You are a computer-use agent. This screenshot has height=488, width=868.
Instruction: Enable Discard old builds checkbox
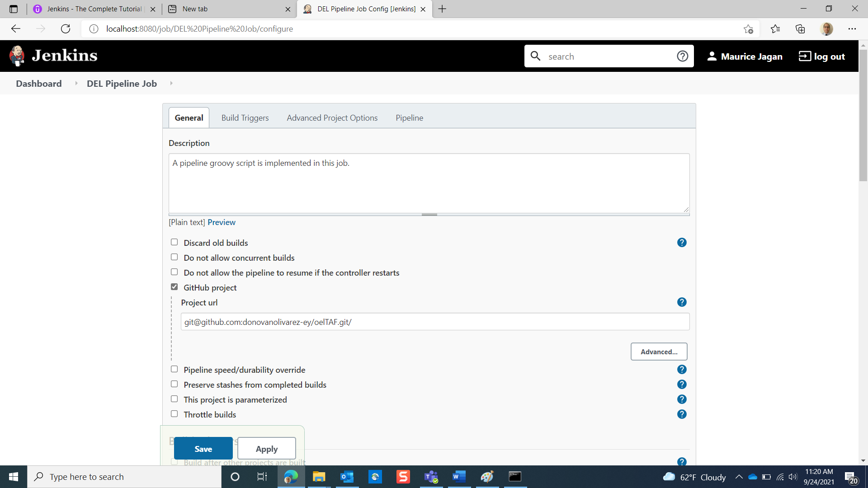pos(174,242)
